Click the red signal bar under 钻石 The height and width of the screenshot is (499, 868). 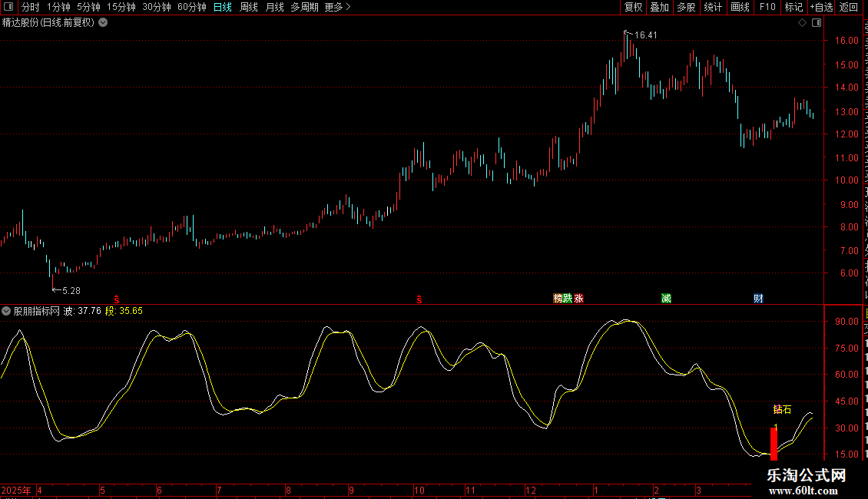click(774, 444)
